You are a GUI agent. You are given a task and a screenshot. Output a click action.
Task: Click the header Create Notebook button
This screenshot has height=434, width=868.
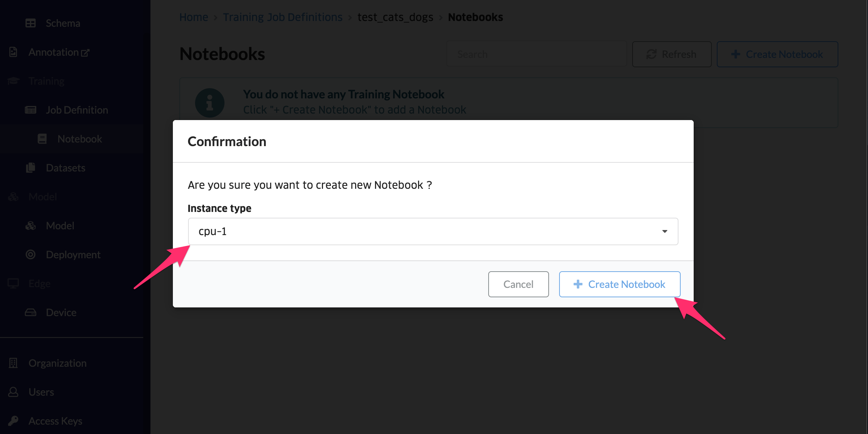pos(777,54)
